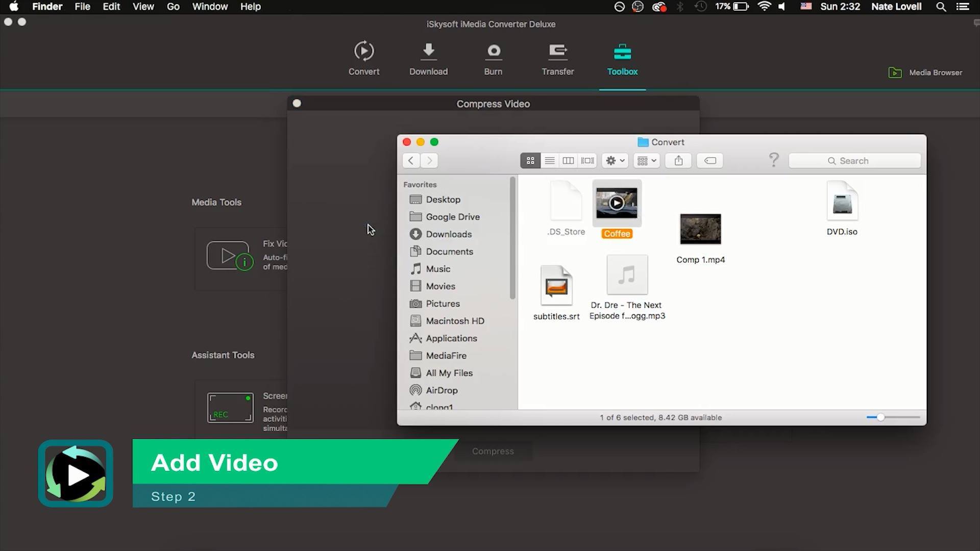Viewport: 980px width, 551px height.
Task: Open the Help menu
Action: pos(251,7)
